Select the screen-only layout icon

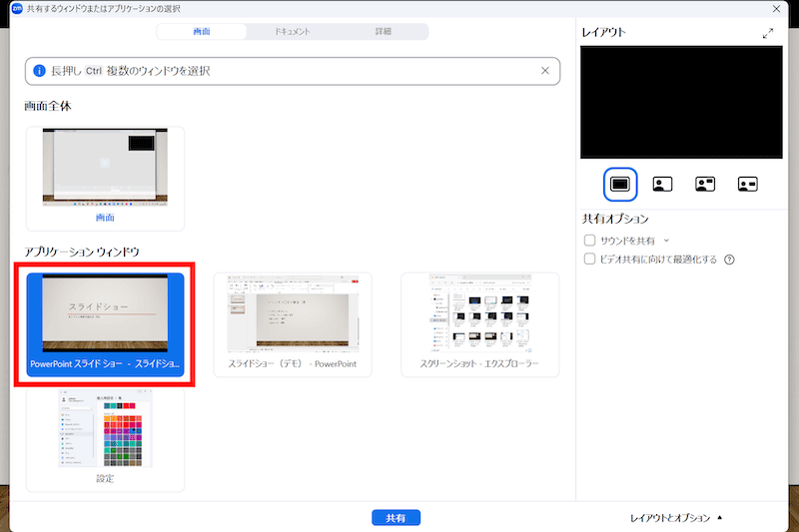pos(619,184)
